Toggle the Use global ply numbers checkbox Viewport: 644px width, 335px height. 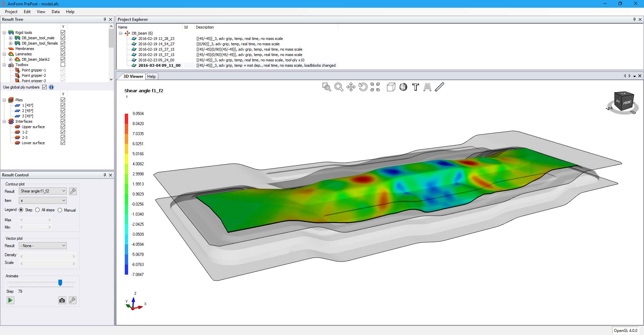click(x=44, y=87)
